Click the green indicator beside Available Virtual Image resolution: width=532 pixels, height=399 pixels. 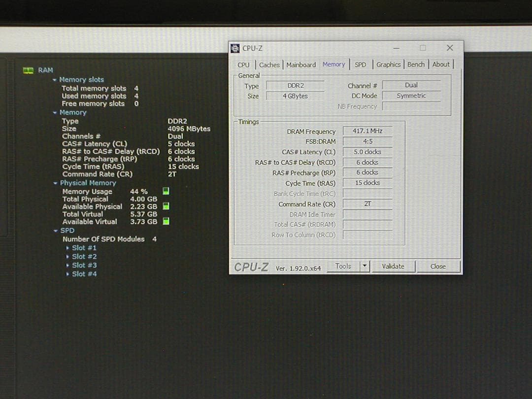coord(166,222)
